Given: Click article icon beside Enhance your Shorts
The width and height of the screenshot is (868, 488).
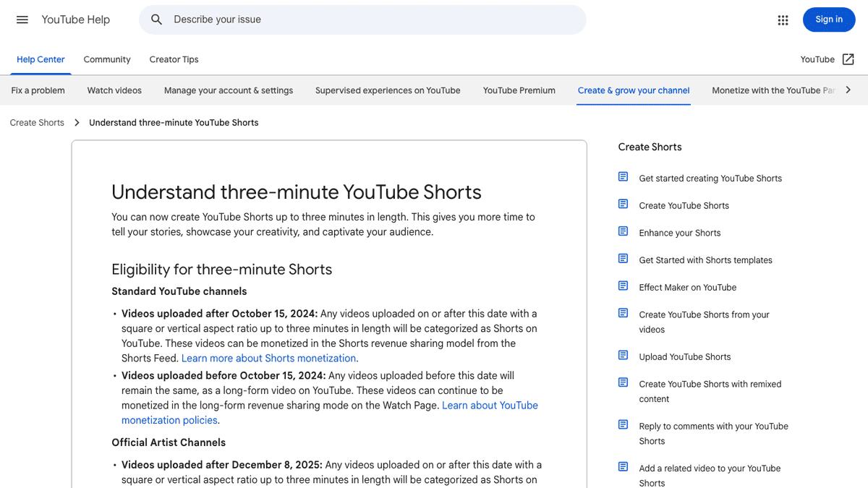Looking at the screenshot, I should coord(623,231).
